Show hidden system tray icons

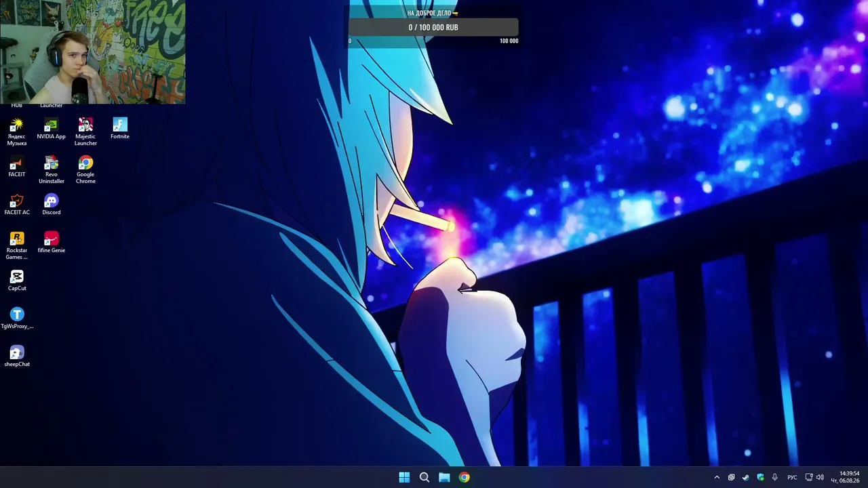717,477
